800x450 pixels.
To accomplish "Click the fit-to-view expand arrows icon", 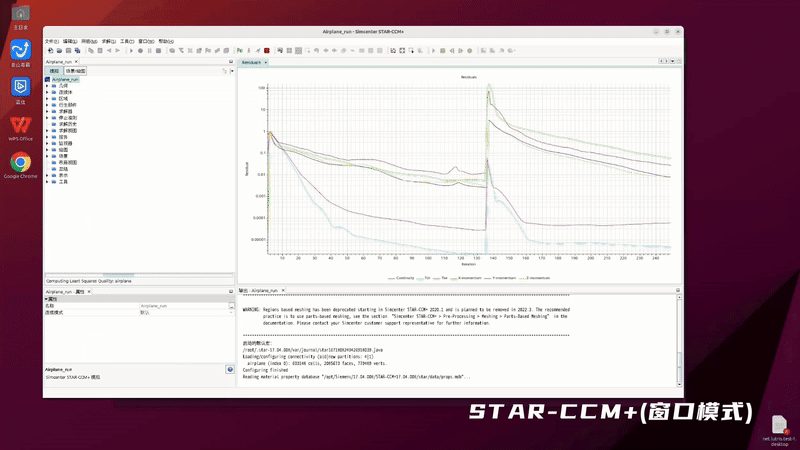I will 402,51.
